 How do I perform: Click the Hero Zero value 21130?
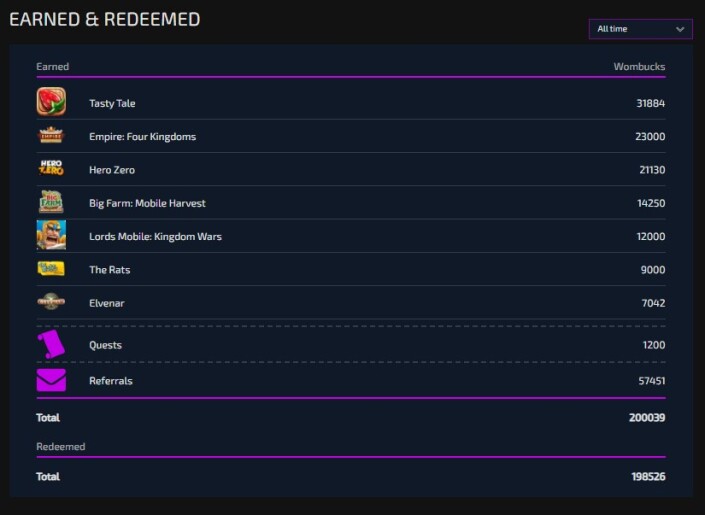(x=652, y=170)
